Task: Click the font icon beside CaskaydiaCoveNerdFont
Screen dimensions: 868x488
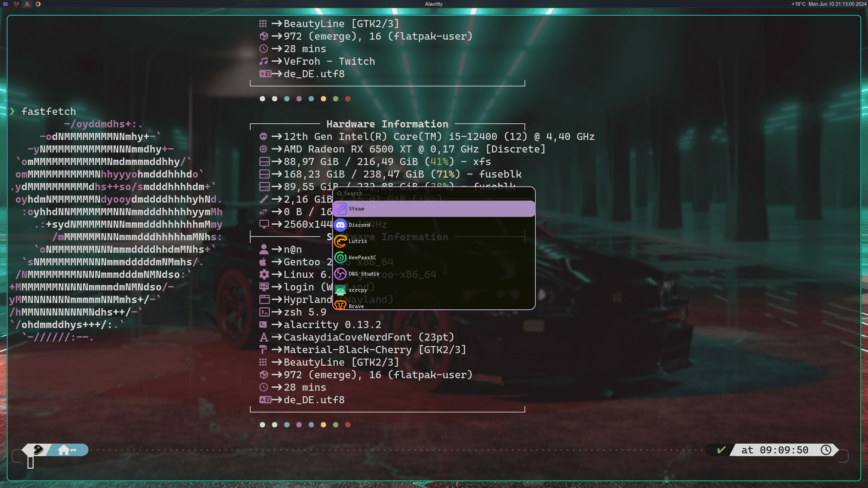Action: click(x=264, y=337)
